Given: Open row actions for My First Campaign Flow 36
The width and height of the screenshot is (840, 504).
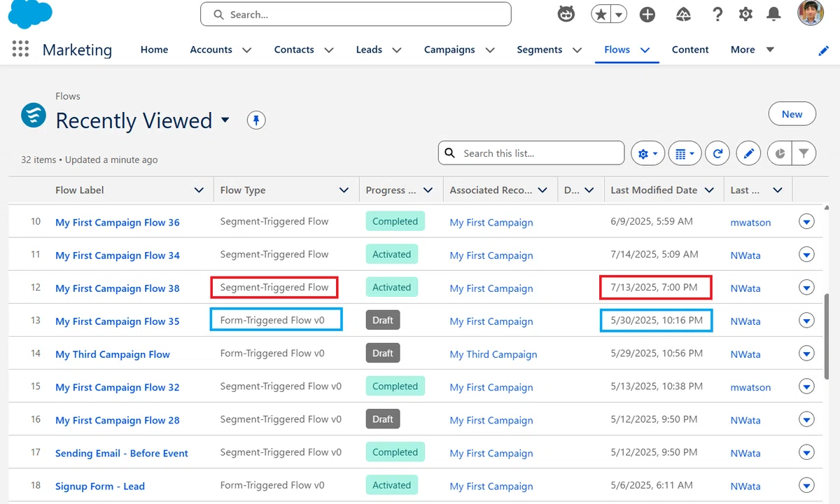Looking at the screenshot, I should tap(806, 222).
